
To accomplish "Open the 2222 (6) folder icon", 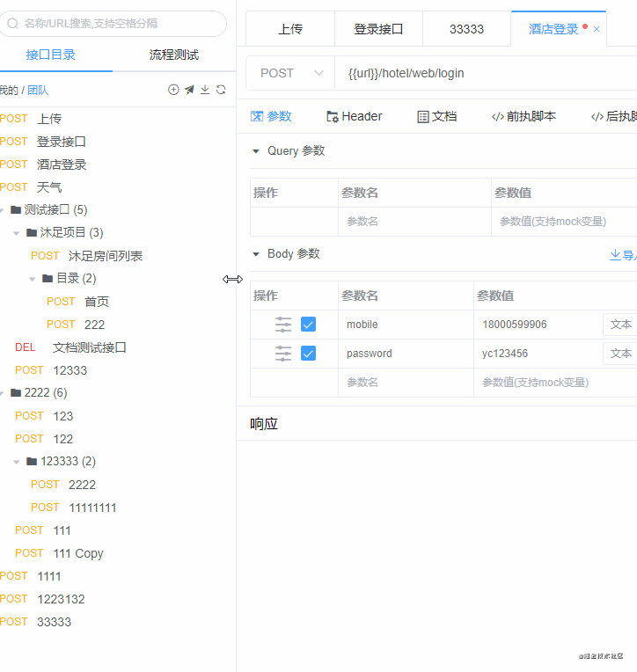I will [x=16, y=392].
